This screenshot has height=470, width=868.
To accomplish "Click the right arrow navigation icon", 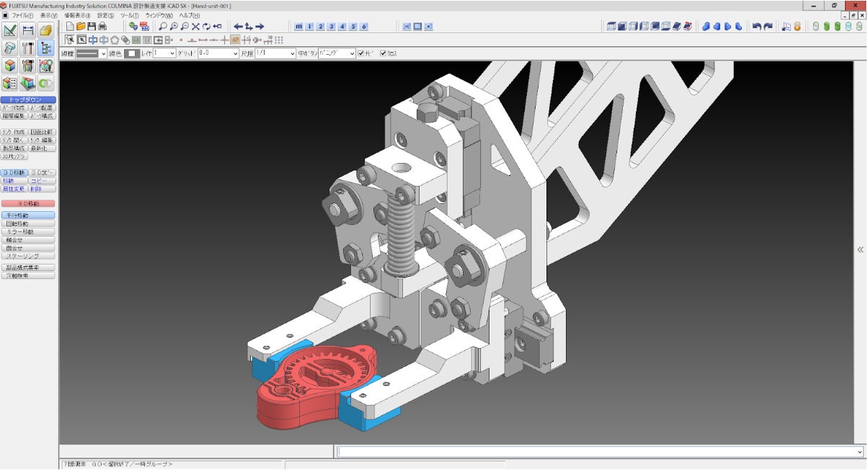I will 260,27.
